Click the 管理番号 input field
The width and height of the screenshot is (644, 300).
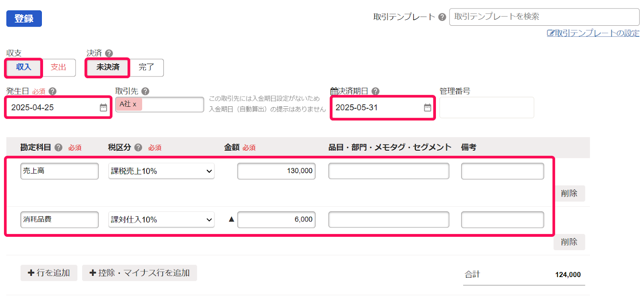(x=487, y=108)
